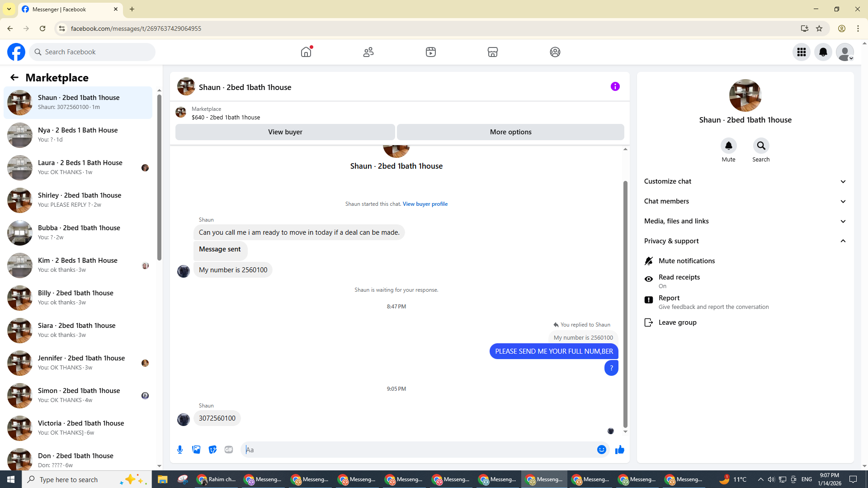This screenshot has height=488, width=868.
Task: Open Kim 2 Beds 1 Bath House chat
Action: [x=78, y=265]
